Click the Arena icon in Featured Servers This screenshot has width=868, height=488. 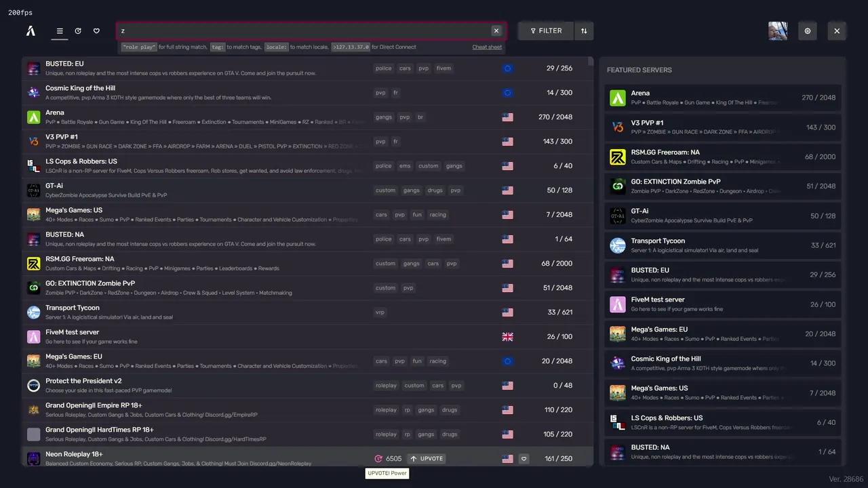pyautogui.click(x=617, y=98)
